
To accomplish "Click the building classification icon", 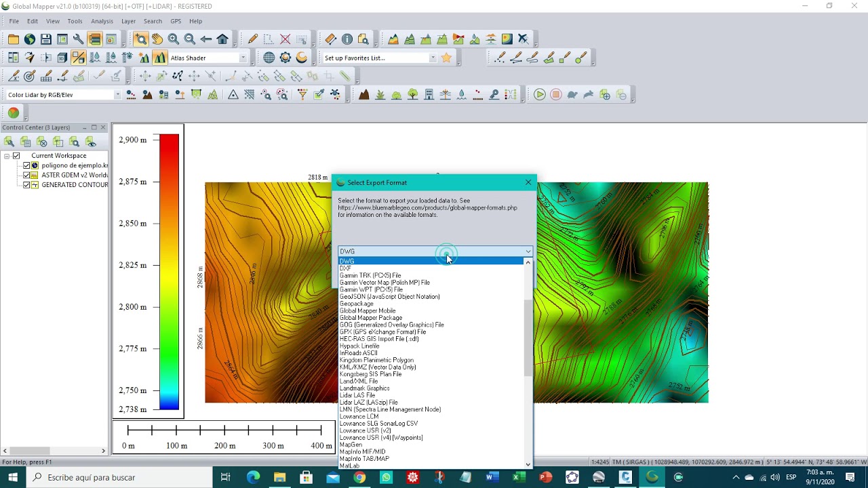I will (429, 95).
